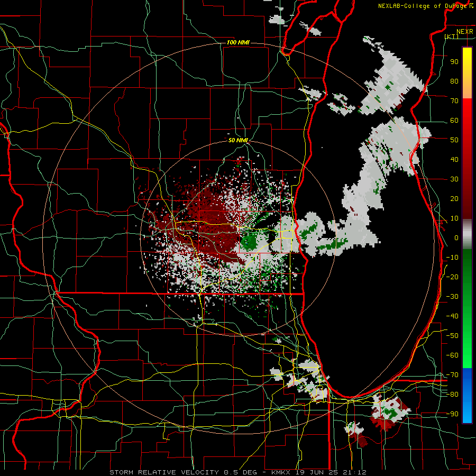The width and height of the screenshot is (476, 476).
Task: Click the -10 scale label
Action: click(452, 258)
